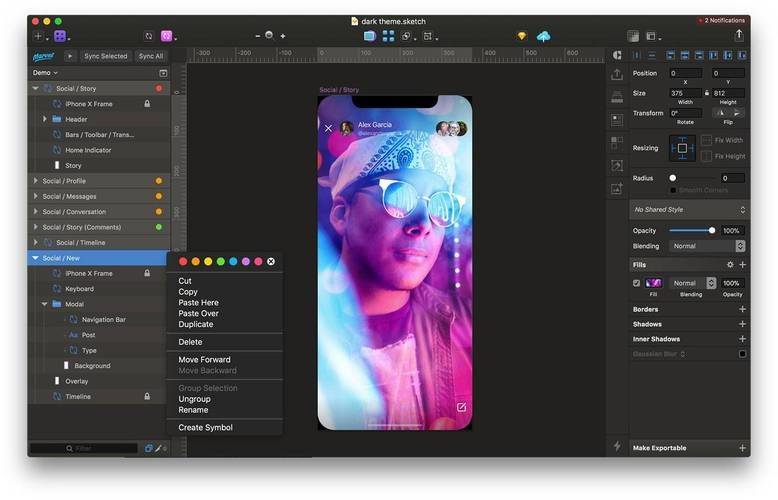Click the Sketch gem icon
778x500 pixels.
[521, 36]
